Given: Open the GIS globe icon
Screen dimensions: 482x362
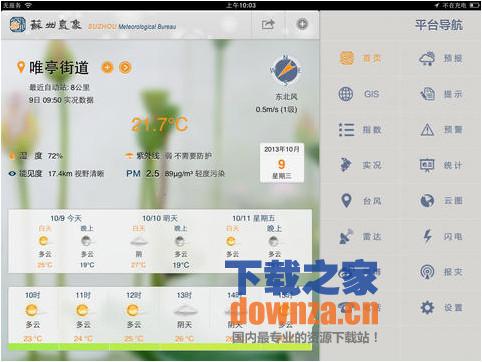Looking at the screenshot, I should (346, 94).
